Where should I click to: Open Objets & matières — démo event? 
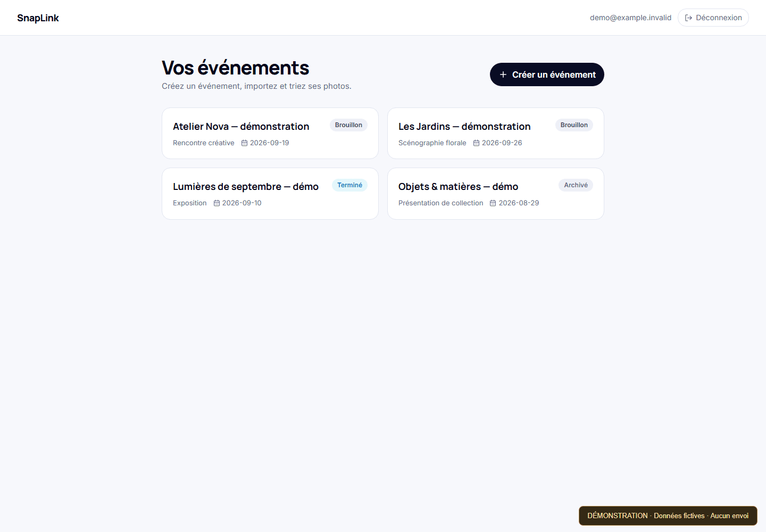pyautogui.click(x=496, y=194)
